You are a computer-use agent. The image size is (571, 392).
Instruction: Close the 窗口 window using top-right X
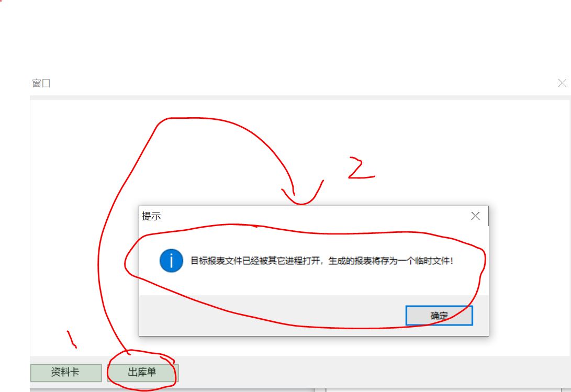(562, 83)
